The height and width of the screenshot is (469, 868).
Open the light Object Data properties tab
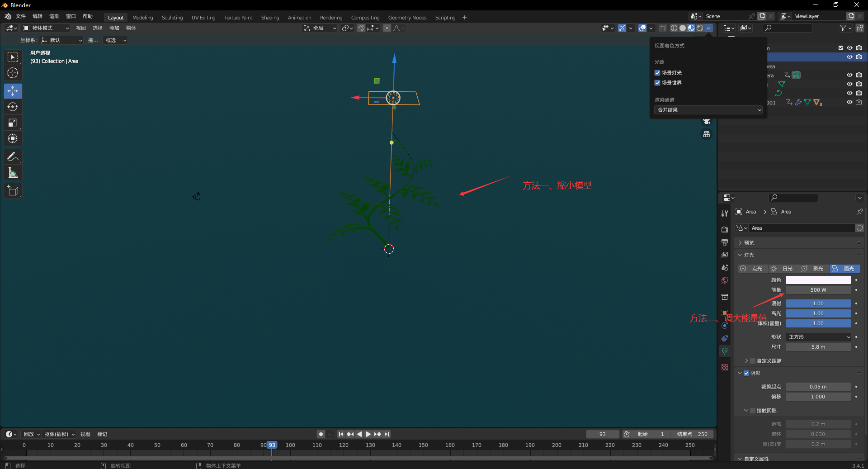click(x=725, y=351)
